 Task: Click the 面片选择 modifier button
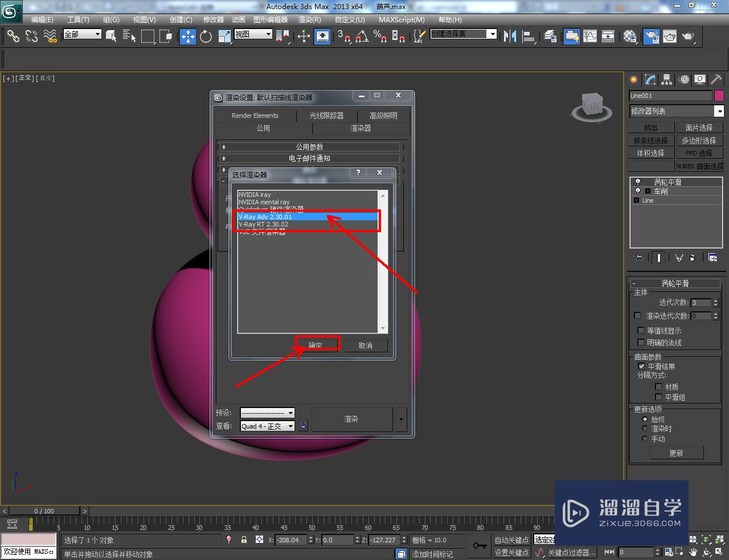(x=699, y=127)
